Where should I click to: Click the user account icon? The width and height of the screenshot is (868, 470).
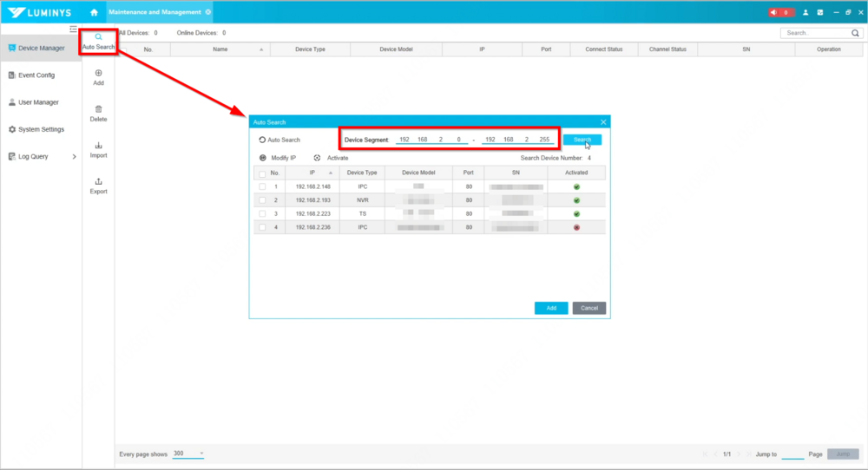(806, 12)
